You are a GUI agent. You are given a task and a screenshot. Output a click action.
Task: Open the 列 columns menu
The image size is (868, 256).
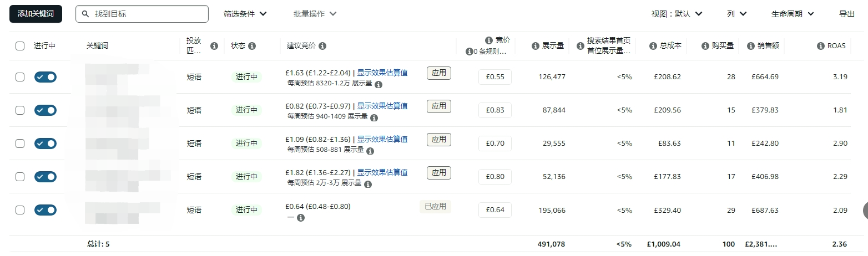(x=736, y=14)
